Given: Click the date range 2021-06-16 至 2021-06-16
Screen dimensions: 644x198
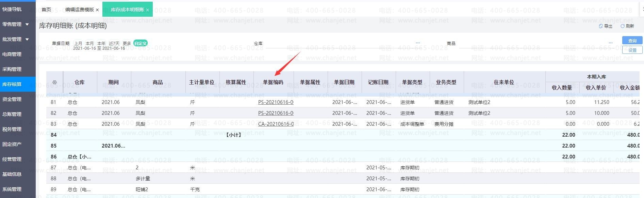Looking at the screenshot, I should point(99,48).
